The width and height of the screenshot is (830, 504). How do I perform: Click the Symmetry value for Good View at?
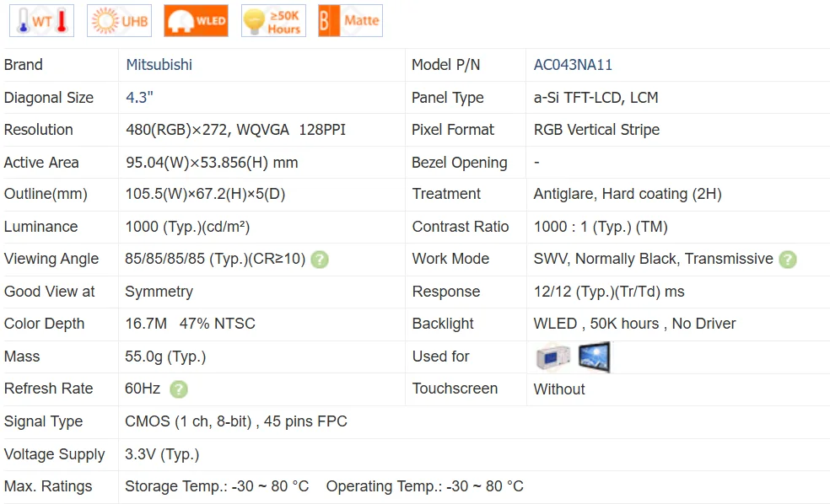coord(159,292)
